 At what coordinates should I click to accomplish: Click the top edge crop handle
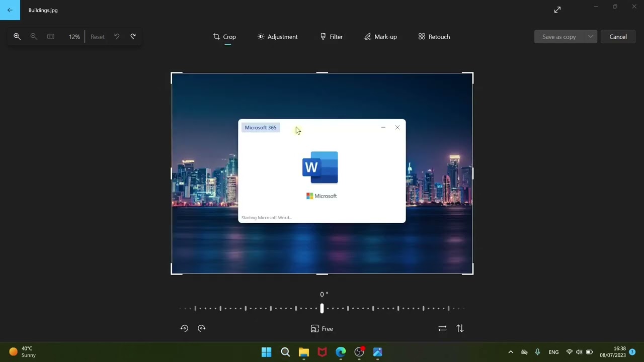[322, 73]
